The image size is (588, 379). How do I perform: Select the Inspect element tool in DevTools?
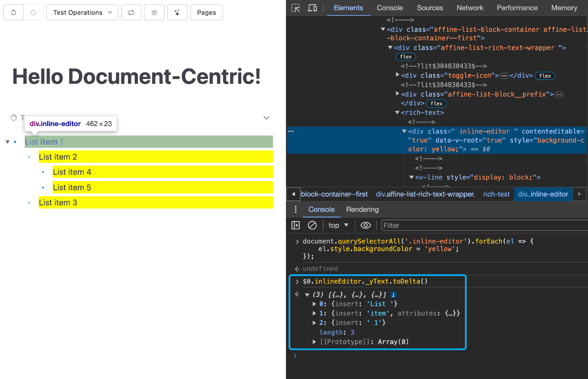295,7
